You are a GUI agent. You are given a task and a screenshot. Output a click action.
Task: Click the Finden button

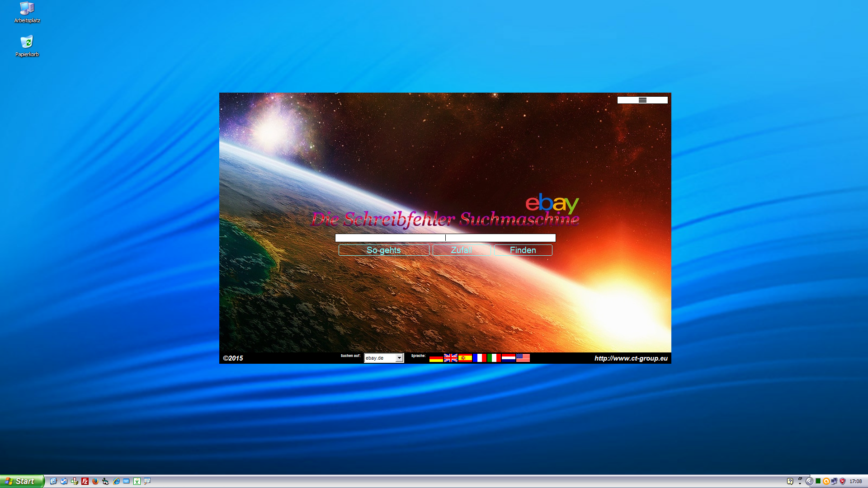pos(523,250)
